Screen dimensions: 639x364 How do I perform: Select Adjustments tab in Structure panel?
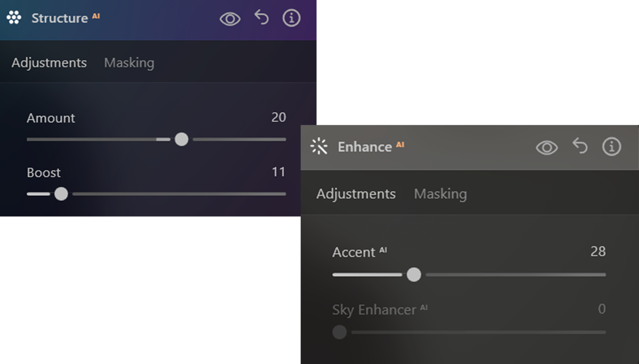49,63
